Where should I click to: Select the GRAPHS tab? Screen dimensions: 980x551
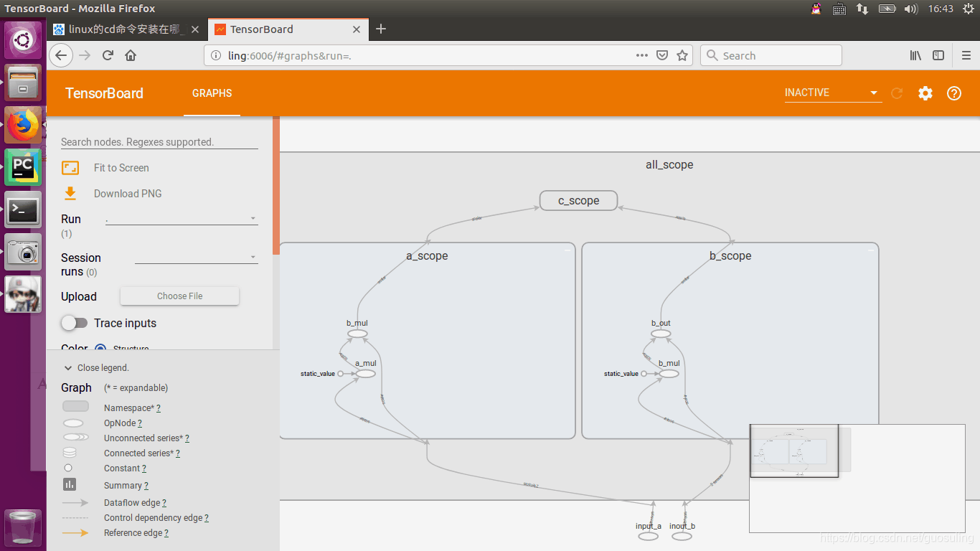point(212,93)
